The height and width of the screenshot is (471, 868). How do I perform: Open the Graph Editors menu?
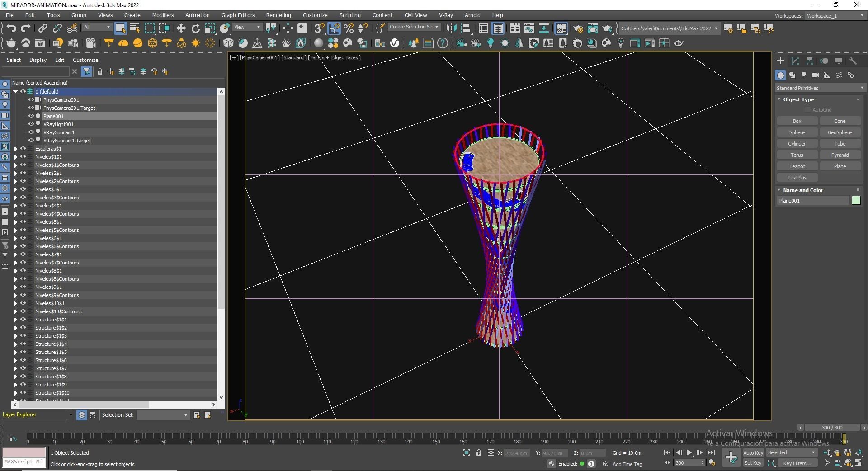238,15
